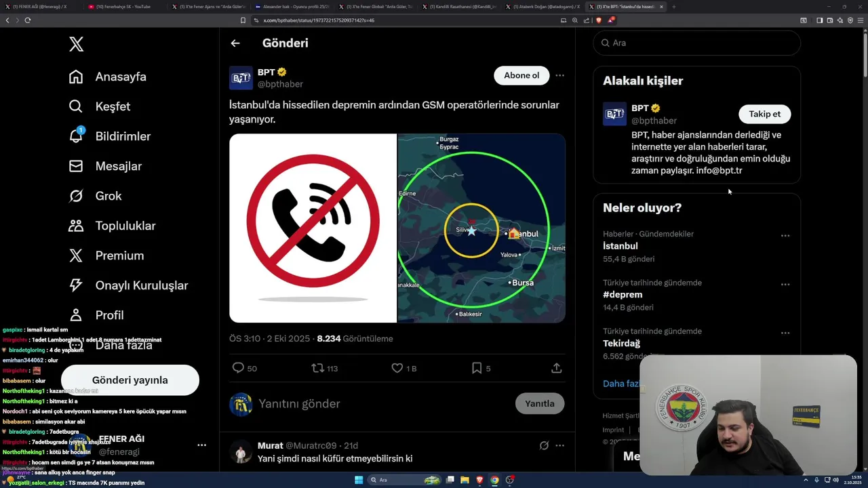Switch to the Ataberk Doğan tab
Viewport: 868px width, 488px height.
point(542,7)
